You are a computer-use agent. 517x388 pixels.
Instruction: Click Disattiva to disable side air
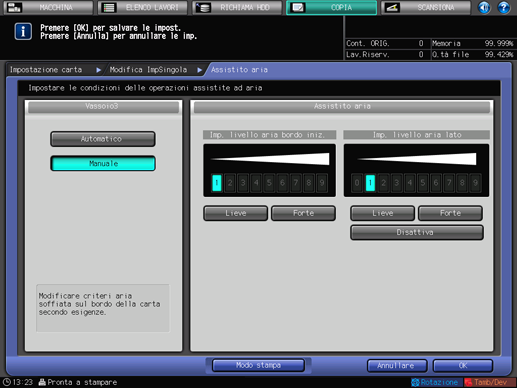[417, 232]
